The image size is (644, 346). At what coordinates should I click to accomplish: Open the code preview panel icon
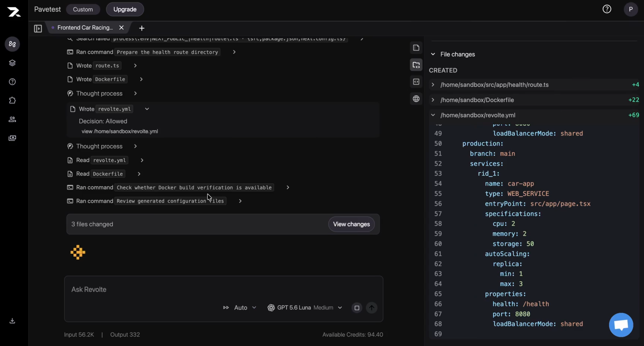click(416, 82)
